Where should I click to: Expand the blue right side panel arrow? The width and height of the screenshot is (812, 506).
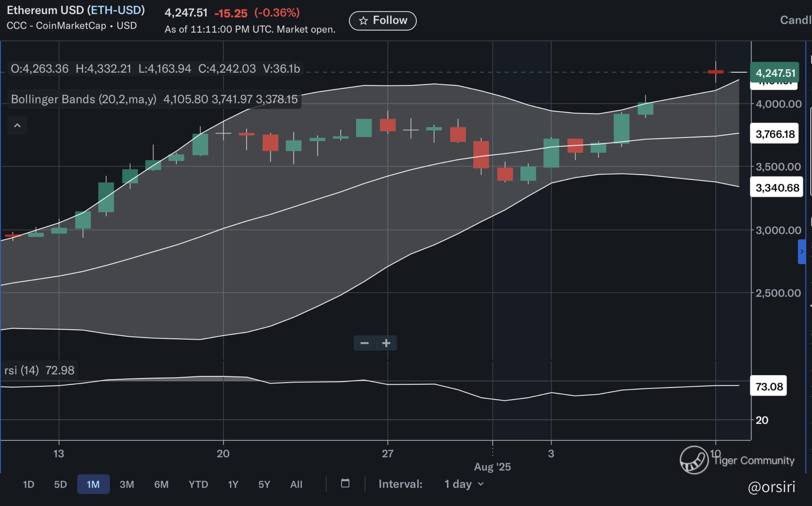(x=802, y=252)
